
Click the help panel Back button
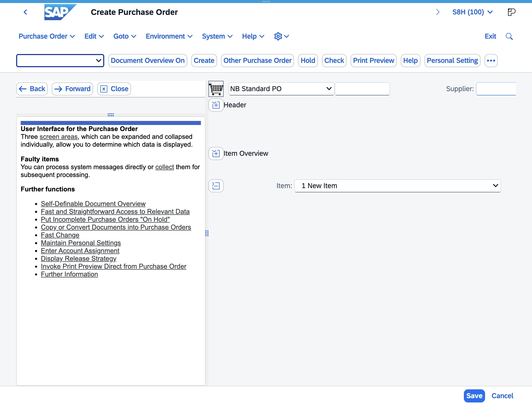32,89
